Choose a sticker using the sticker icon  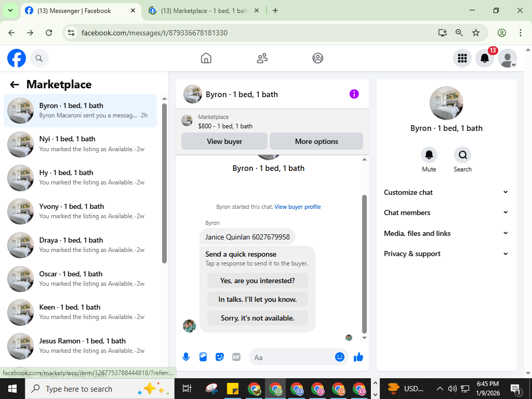[x=220, y=357]
